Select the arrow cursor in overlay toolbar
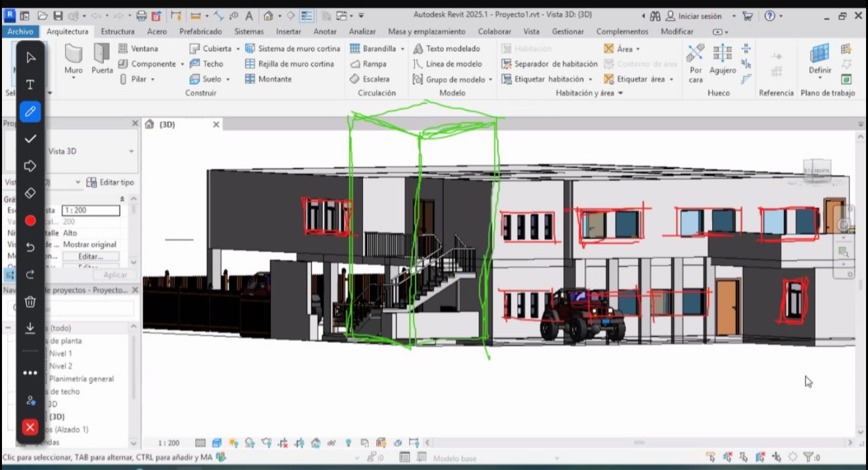The image size is (868, 470). coord(30,57)
